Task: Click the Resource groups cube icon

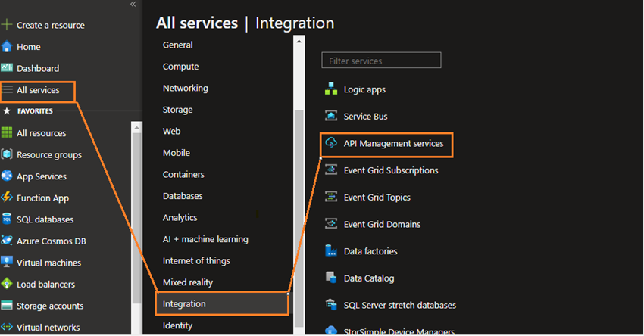Action: pos(7,154)
